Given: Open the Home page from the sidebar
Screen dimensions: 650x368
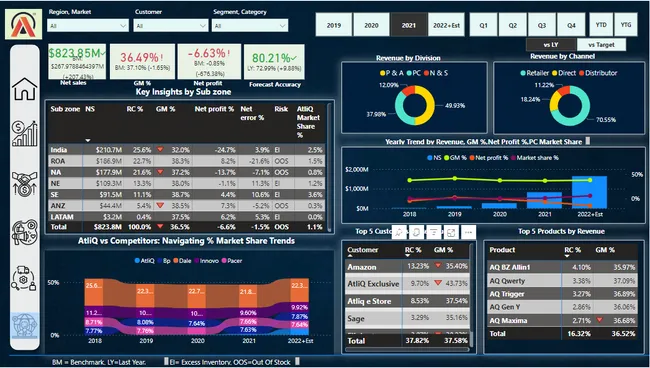Looking at the screenshot, I should pyautogui.click(x=24, y=89).
